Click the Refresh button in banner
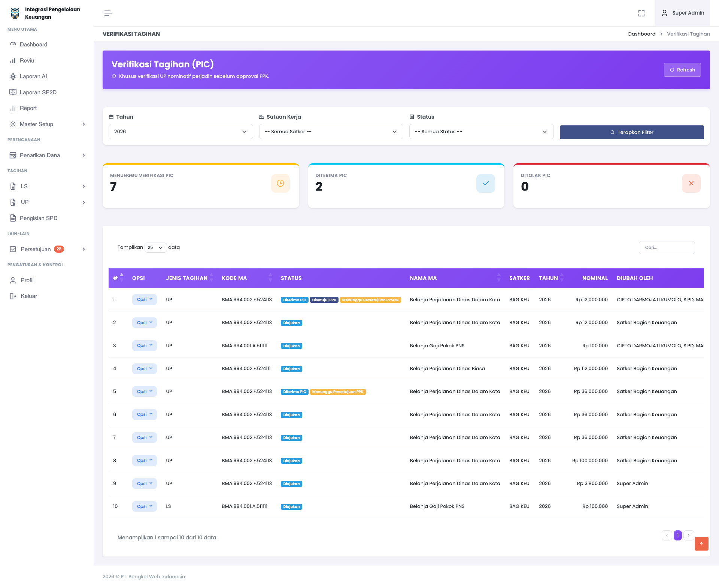This screenshot has height=588, width=719. [682, 70]
